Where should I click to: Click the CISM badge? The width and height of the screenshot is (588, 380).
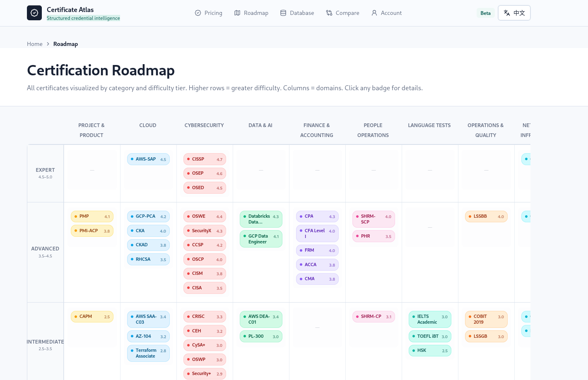(205, 274)
